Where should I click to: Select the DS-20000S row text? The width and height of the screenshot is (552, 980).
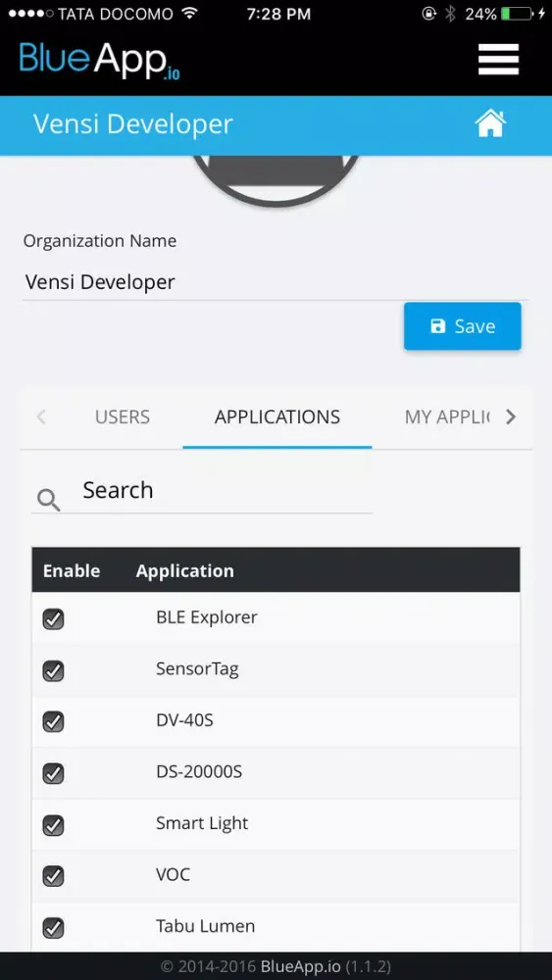(199, 772)
